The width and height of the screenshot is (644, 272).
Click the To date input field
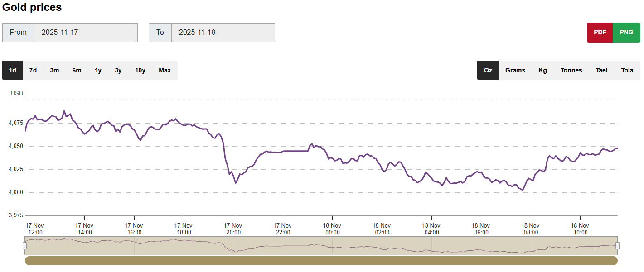[223, 33]
